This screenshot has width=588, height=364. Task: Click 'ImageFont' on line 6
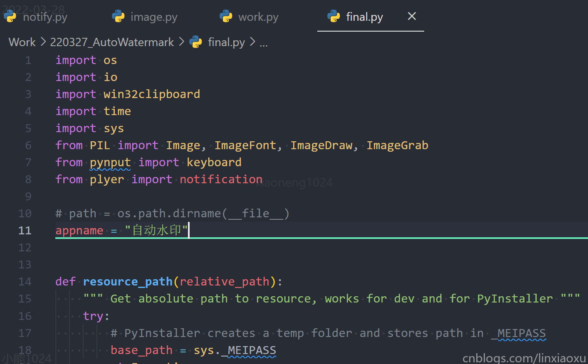pyautogui.click(x=245, y=145)
